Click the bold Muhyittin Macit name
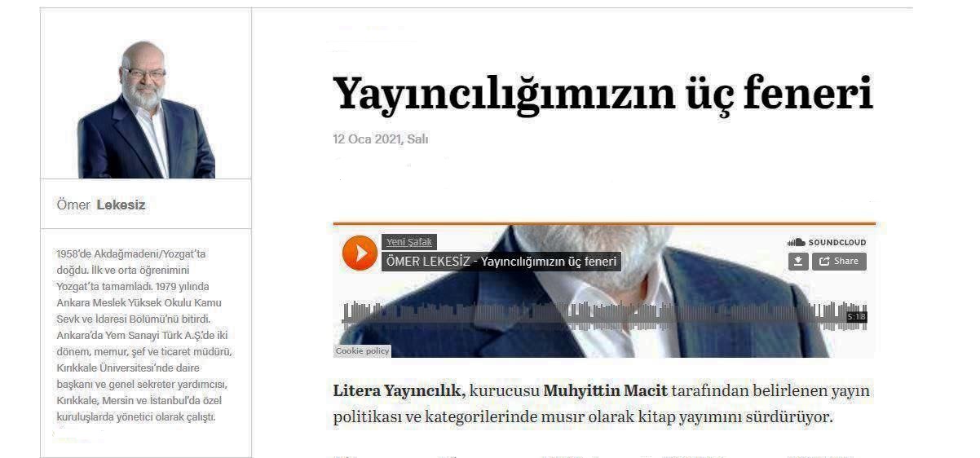This screenshot has height=458, width=980. 605,391
